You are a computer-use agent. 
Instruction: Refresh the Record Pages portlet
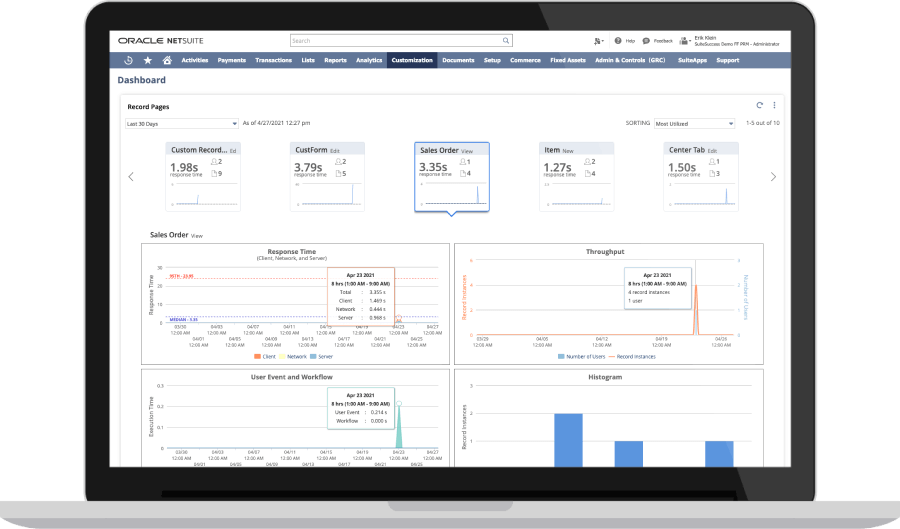coord(759,105)
